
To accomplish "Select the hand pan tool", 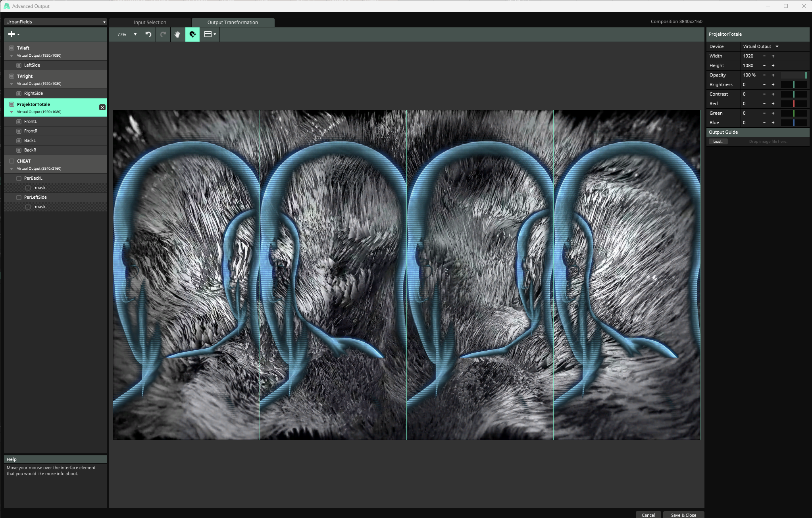I will pyautogui.click(x=177, y=35).
